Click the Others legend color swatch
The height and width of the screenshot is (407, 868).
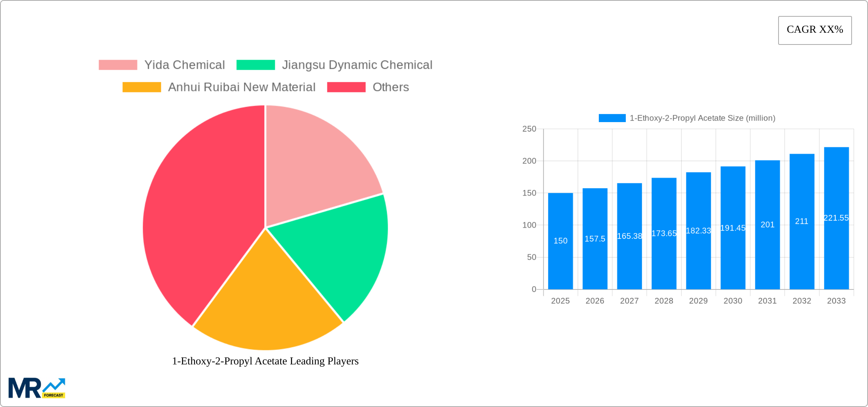pos(346,87)
